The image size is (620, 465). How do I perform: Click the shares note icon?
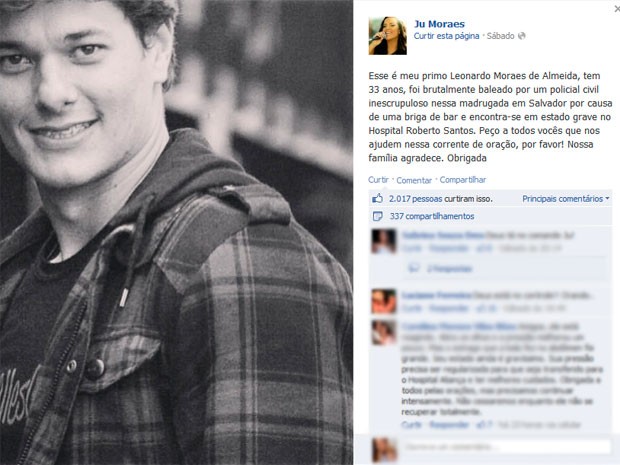pos(378,216)
